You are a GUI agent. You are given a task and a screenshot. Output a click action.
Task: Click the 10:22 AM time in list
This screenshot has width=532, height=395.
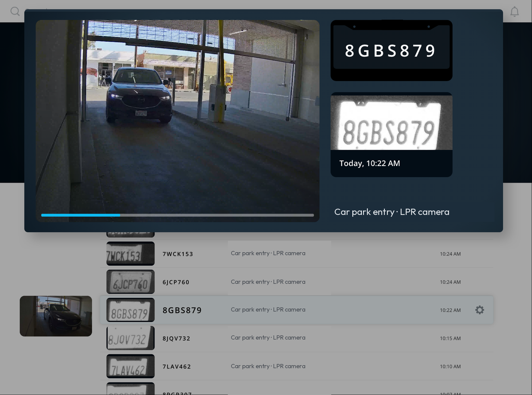pyautogui.click(x=450, y=310)
